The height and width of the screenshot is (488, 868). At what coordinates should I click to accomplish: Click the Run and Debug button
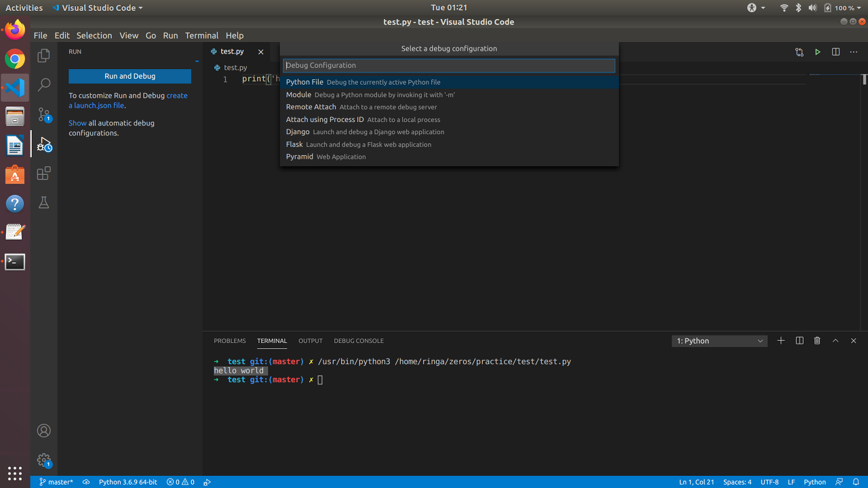tap(130, 77)
